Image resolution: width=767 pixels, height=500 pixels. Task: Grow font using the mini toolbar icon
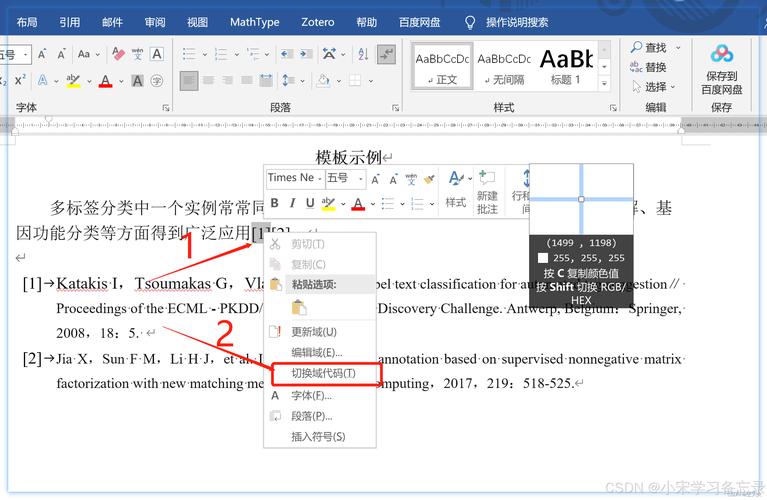coord(375,180)
